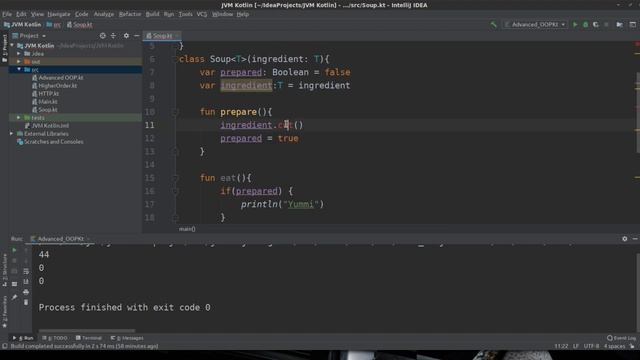Click the rightmost window icon in the top toolbar
The width and height of the screenshot is (640, 360).
click(633, 25)
